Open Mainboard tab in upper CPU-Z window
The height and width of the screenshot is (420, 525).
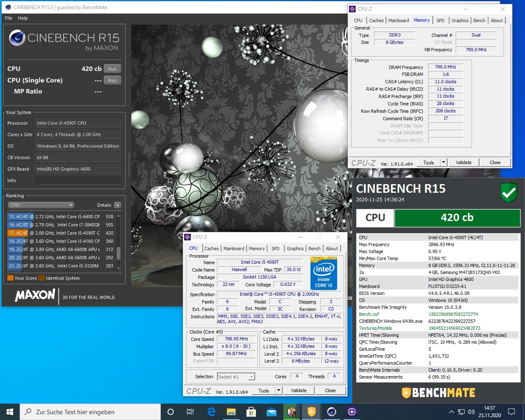tap(399, 21)
